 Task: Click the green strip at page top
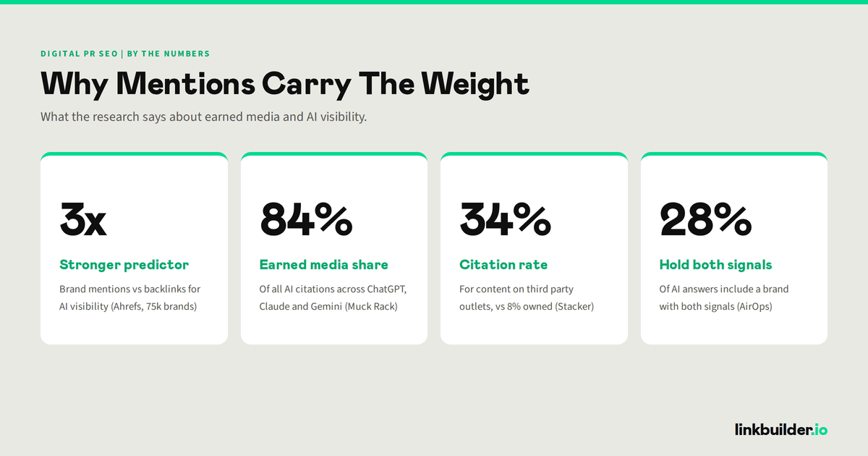[x=434, y=2]
